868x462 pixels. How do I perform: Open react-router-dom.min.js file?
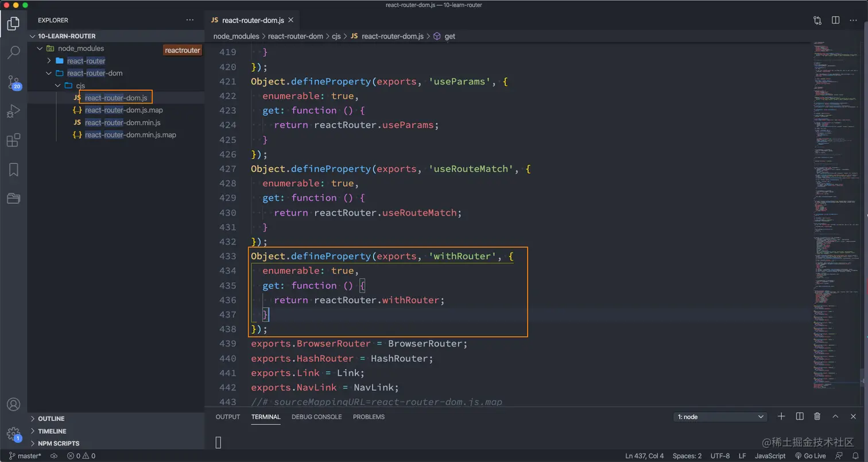pos(122,122)
